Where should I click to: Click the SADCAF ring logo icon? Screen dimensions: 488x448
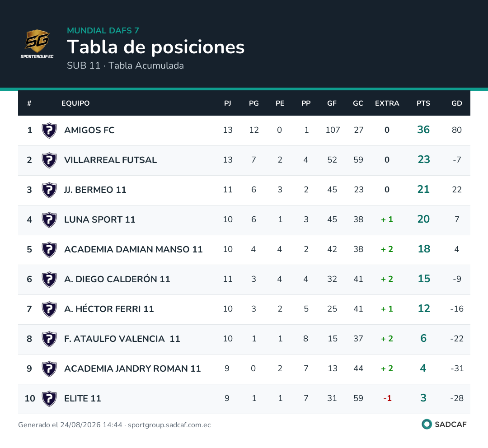click(427, 424)
